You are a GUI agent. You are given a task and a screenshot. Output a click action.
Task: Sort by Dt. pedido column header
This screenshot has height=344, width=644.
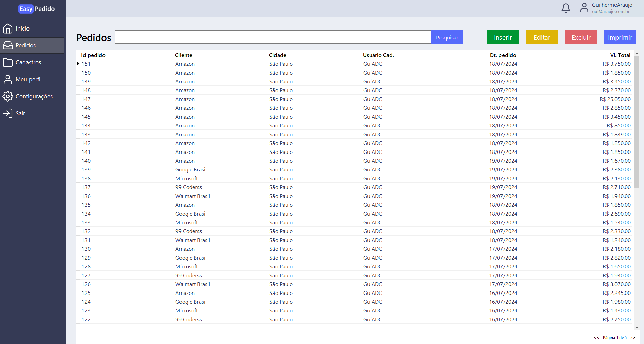click(x=503, y=55)
